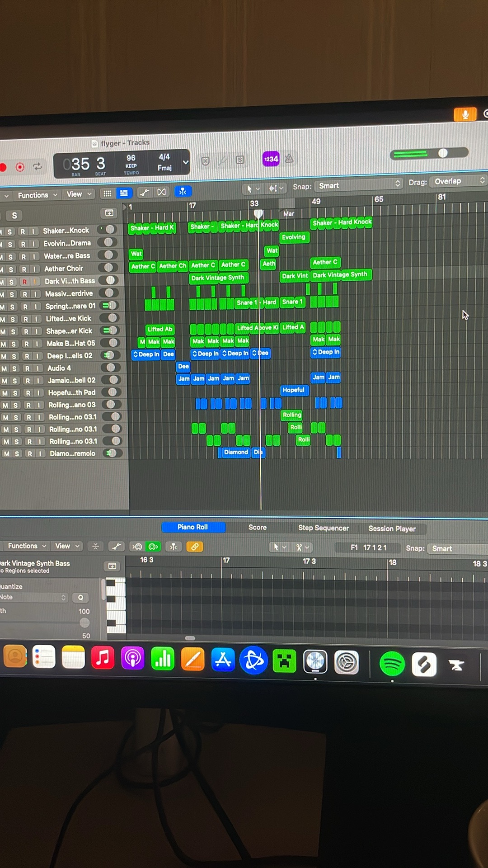This screenshot has width=488, height=868.
Task: Show the grid view icon in tracks toolbar
Action: pos(107,193)
